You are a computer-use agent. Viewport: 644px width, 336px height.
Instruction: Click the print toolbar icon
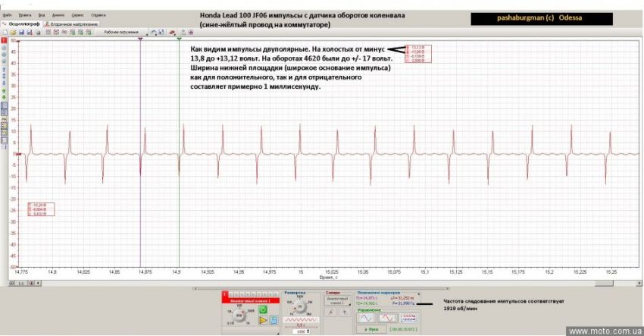click(x=38, y=32)
